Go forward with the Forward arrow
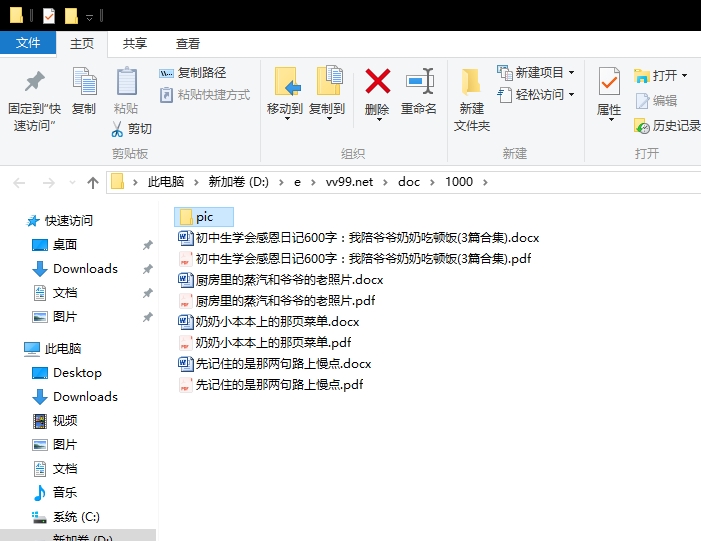Screen dimensions: 701x541 click(48, 182)
